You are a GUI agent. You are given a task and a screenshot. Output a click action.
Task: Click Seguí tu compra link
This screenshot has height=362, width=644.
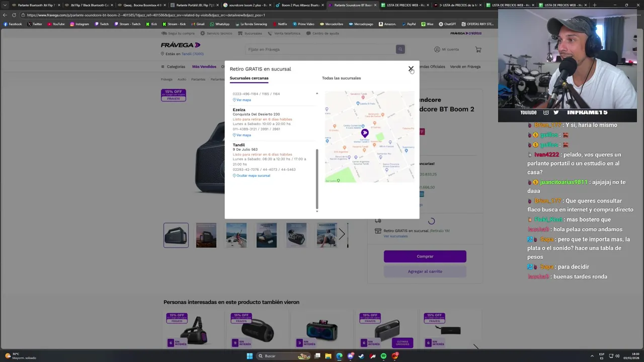[x=178, y=33]
